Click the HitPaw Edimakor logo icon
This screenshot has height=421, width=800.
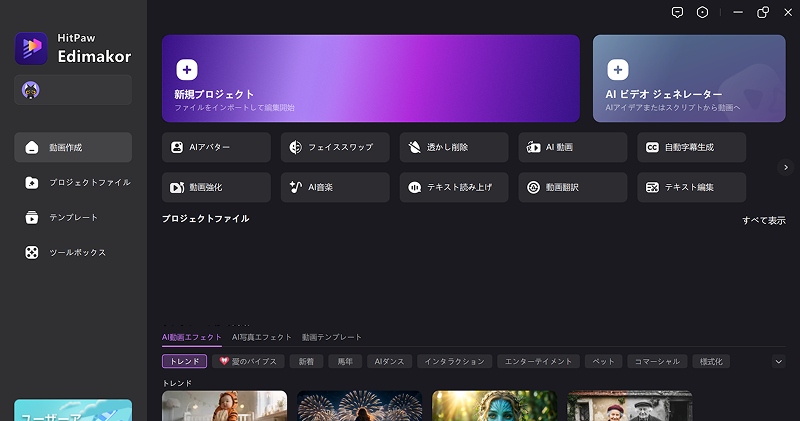click(x=31, y=48)
